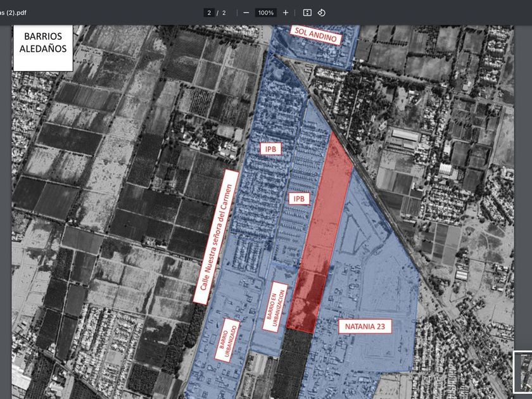Click the zoom out minus button
532x399 pixels.
pyautogui.click(x=246, y=13)
